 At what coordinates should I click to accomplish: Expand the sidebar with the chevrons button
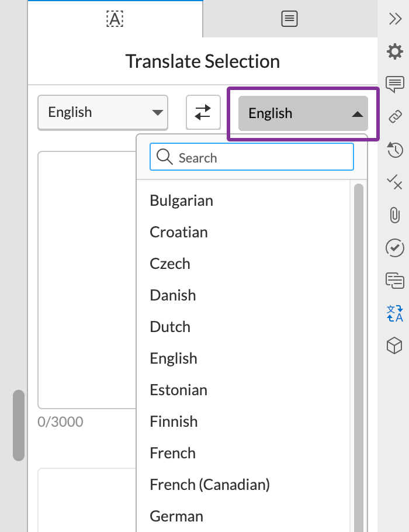tap(394, 18)
